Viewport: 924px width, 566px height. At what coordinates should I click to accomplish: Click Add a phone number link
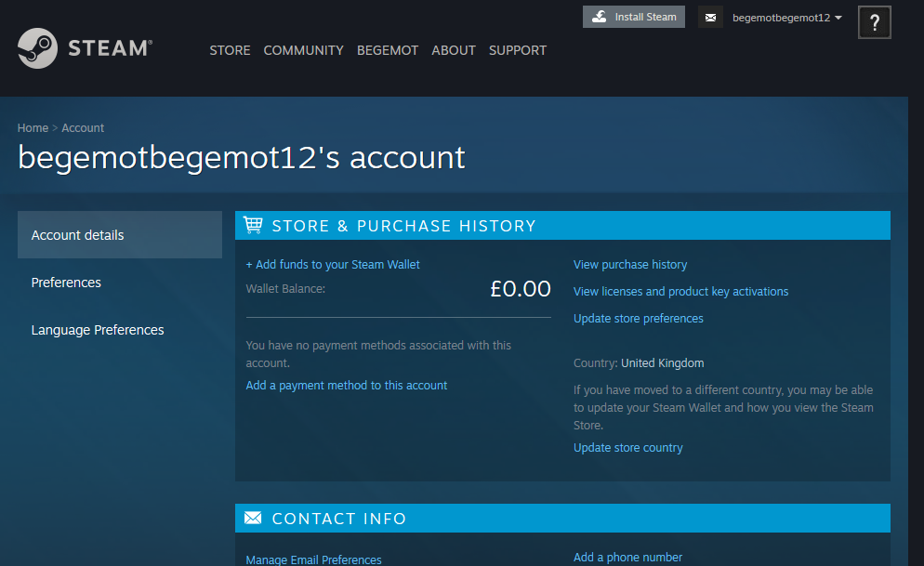click(627, 557)
